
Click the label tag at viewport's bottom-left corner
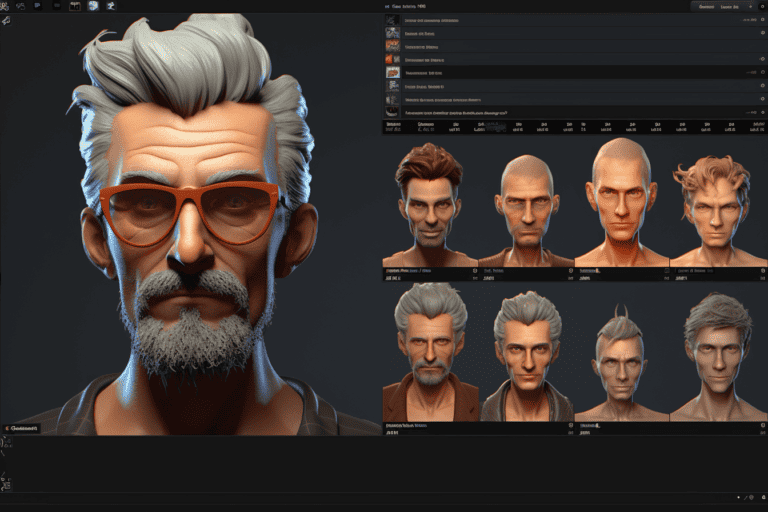point(21,428)
